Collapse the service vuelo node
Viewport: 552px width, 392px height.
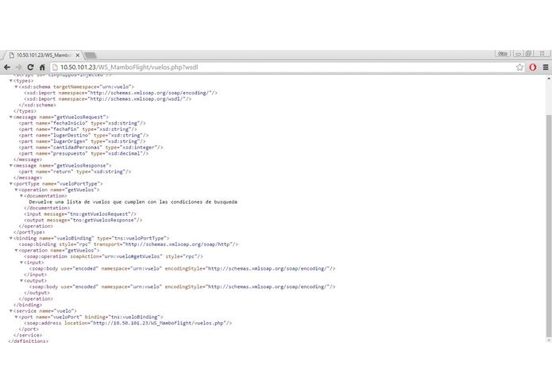tap(10, 311)
